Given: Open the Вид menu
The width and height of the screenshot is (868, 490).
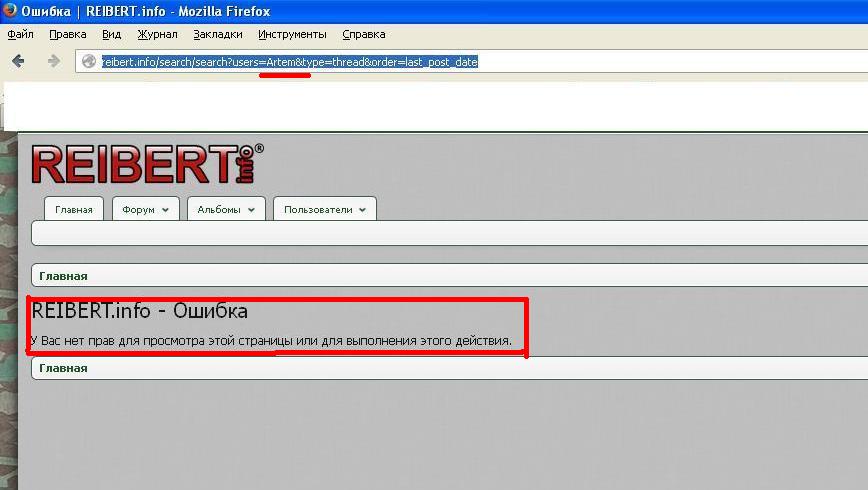Looking at the screenshot, I should pyautogui.click(x=111, y=34).
